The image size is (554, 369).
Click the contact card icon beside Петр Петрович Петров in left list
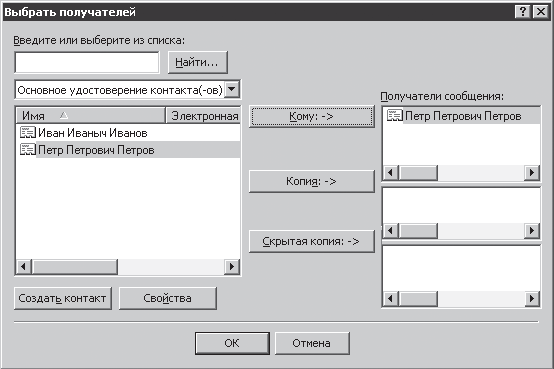point(28,150)
